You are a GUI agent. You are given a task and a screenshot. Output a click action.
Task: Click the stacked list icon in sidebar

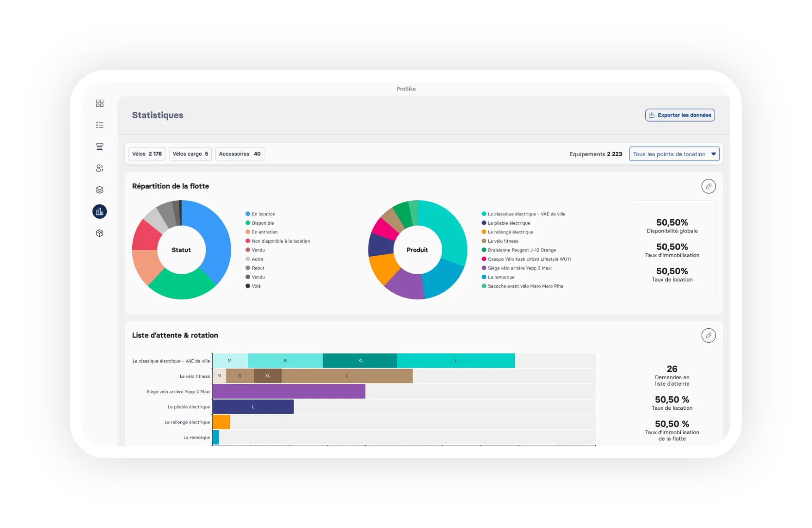click(100, 147)
